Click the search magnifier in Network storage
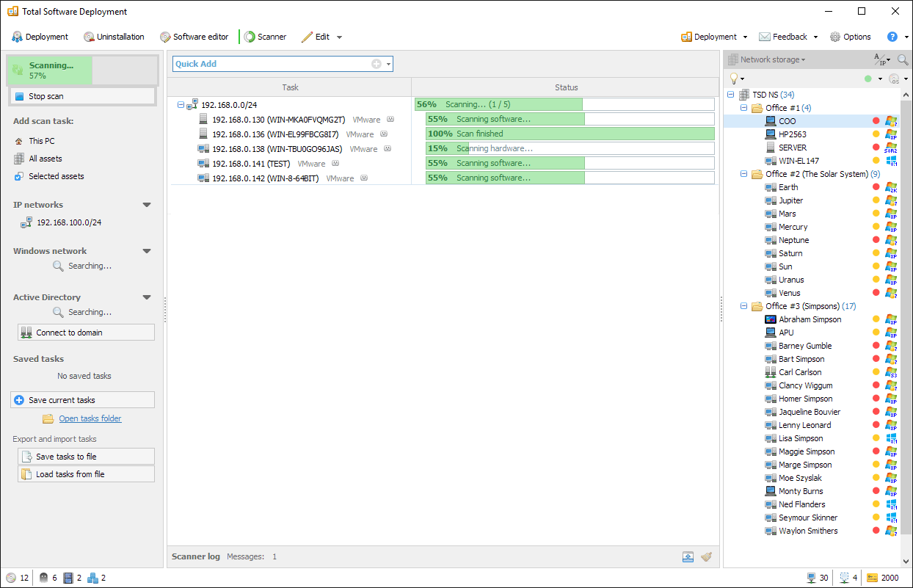913x588 pixels. (x=902, y=59)
